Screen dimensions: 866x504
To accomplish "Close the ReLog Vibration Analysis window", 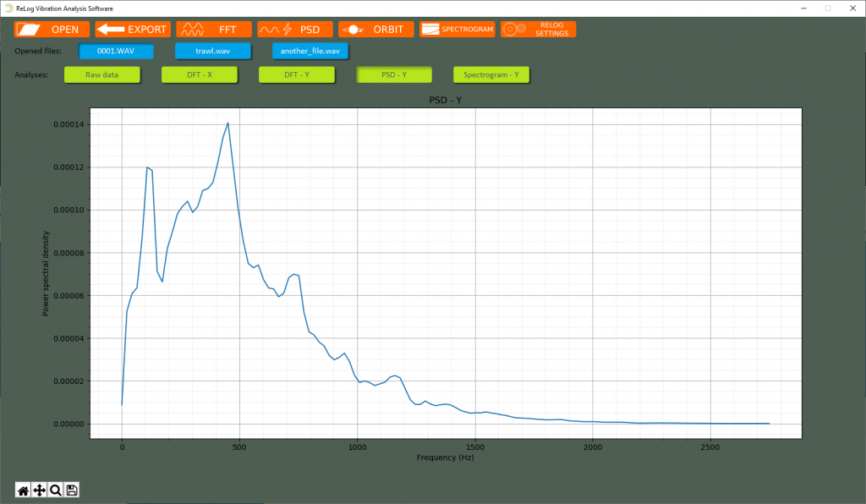I will pos(852,8).
